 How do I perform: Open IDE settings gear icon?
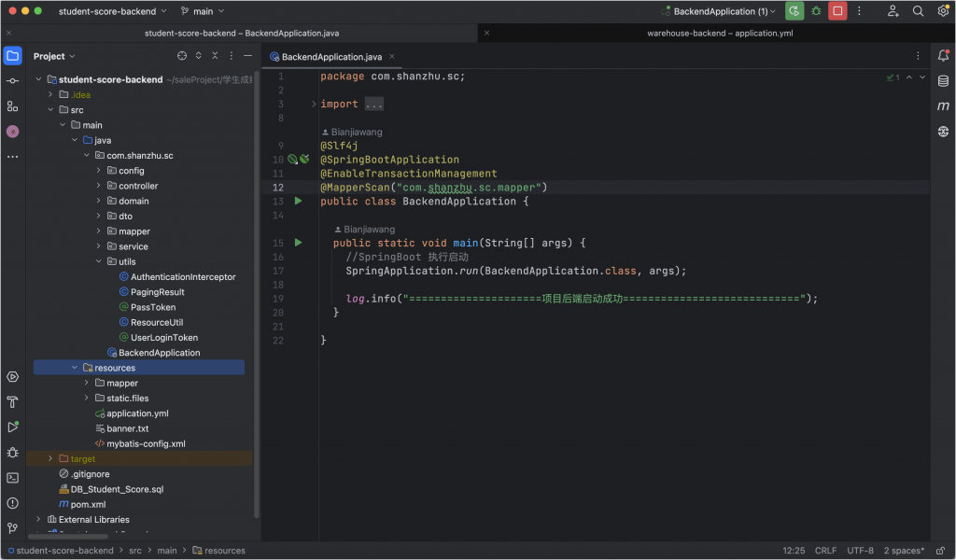[x=942, y=11]
